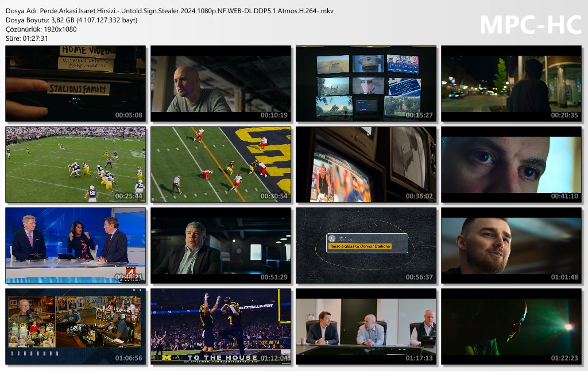Click the Çözünürlük: 1920x1080 line

click(41, 29)
